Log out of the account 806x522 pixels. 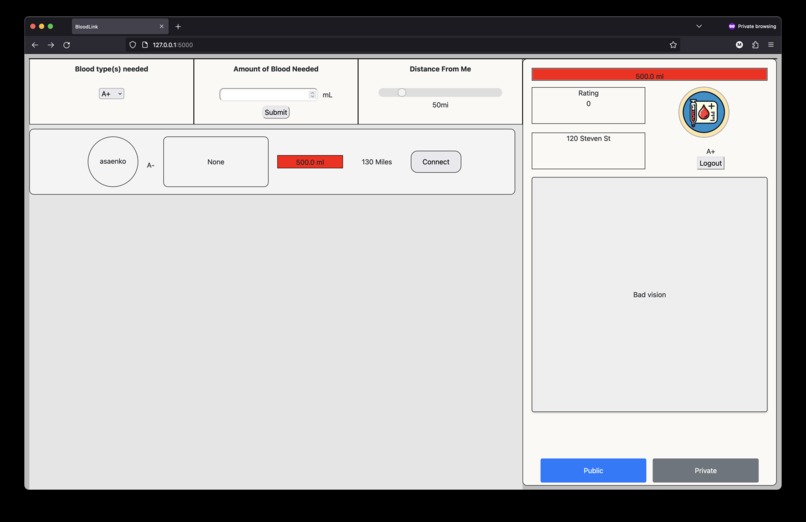710,163
